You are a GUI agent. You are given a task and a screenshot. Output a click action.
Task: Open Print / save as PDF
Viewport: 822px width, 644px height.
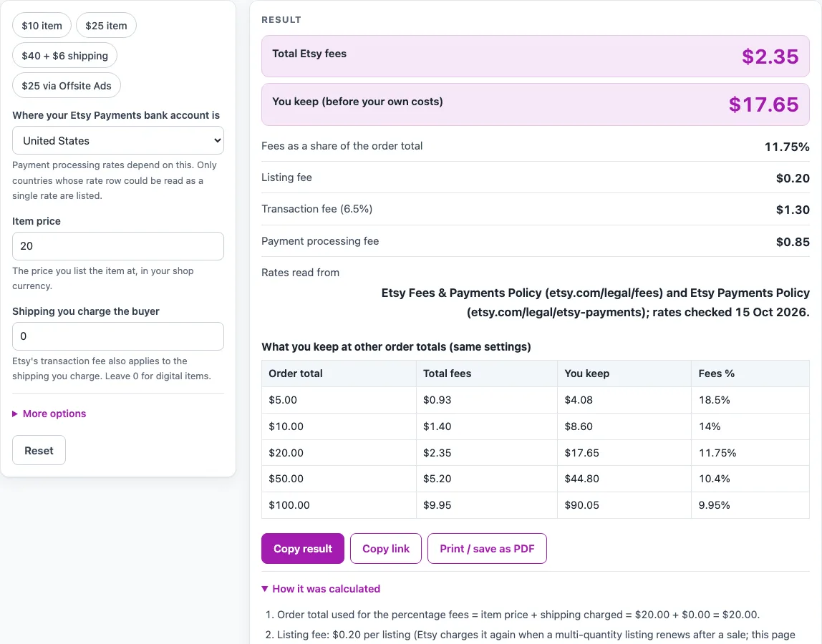[x=487, y=549]
